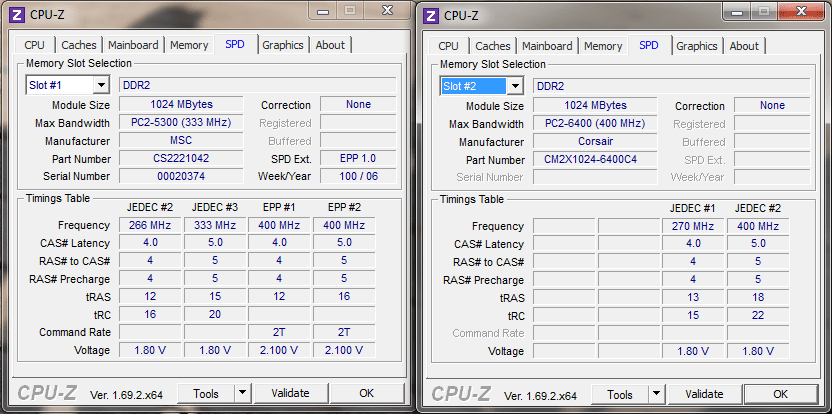Minimize the left CPU-Z window
832x414 pixels.
point(323,10)
